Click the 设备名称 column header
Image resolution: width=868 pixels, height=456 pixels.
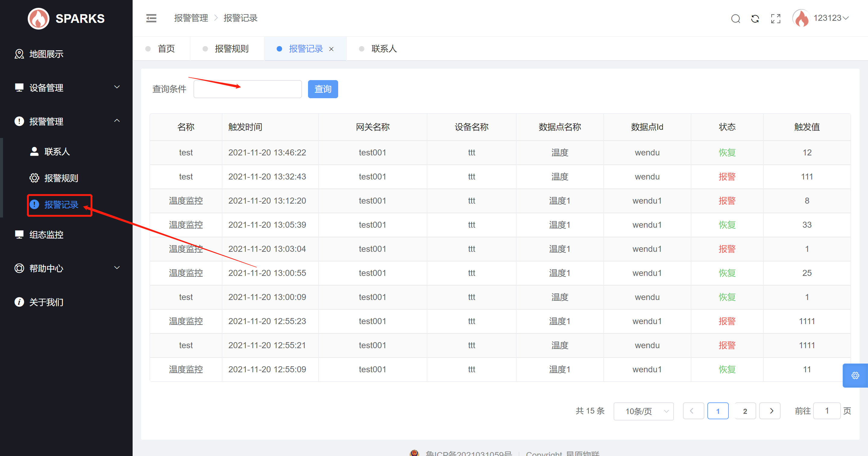pyautogui.click(x=471, y=127)
